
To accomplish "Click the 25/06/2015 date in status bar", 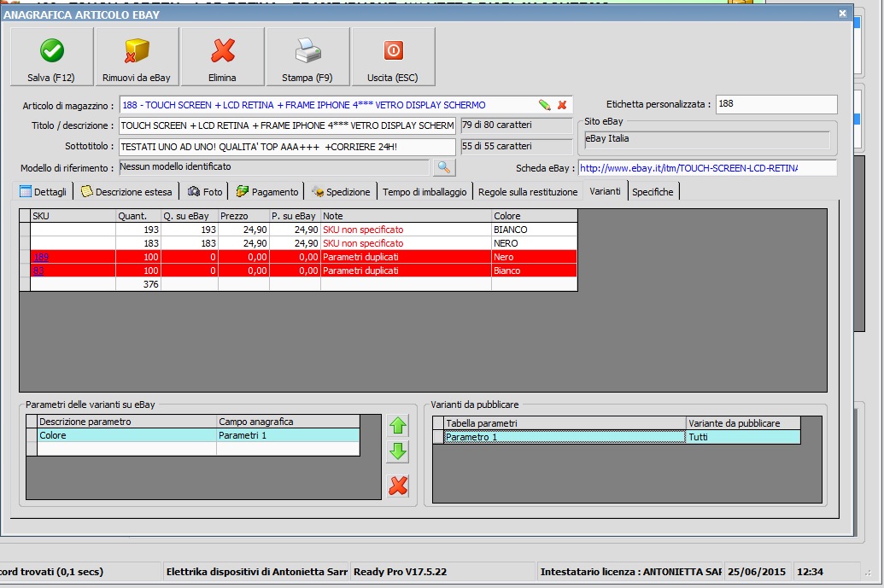I will pos(757,572).
